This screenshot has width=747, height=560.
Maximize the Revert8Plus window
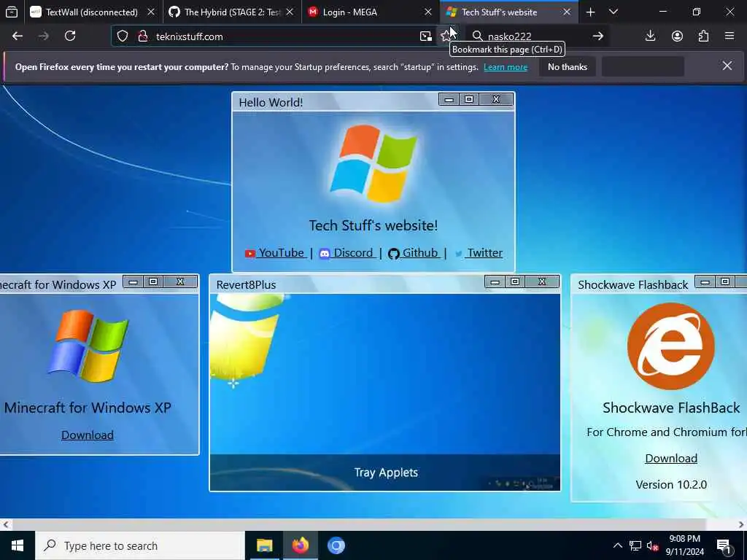pos(515,282)
